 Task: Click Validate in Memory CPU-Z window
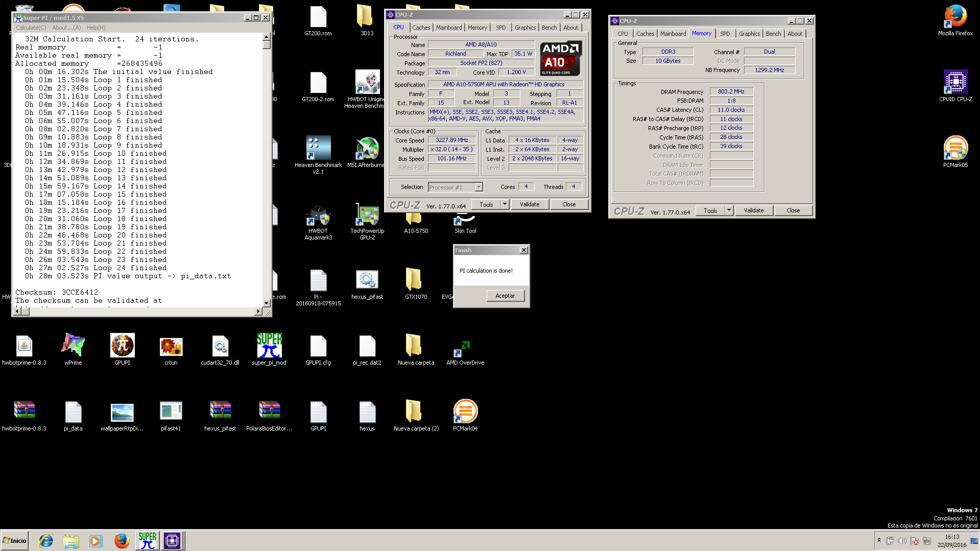tap(753, 210)
